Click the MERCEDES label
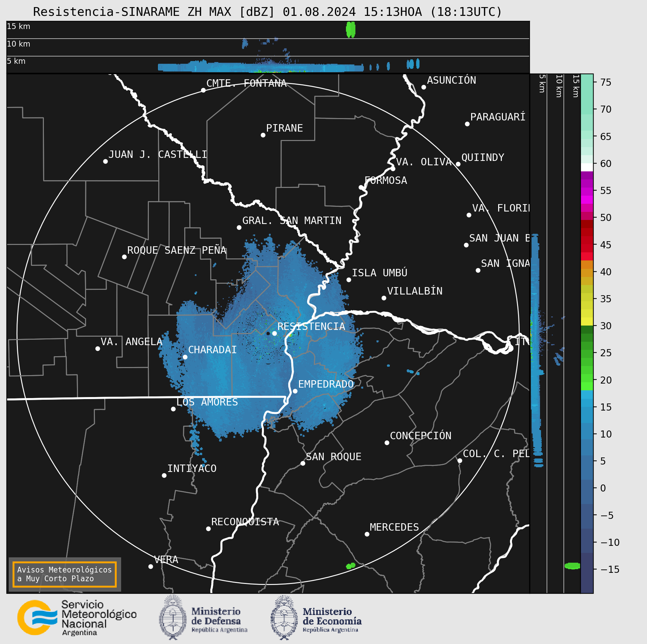647x644 pixels. click(x=394, y=527)
